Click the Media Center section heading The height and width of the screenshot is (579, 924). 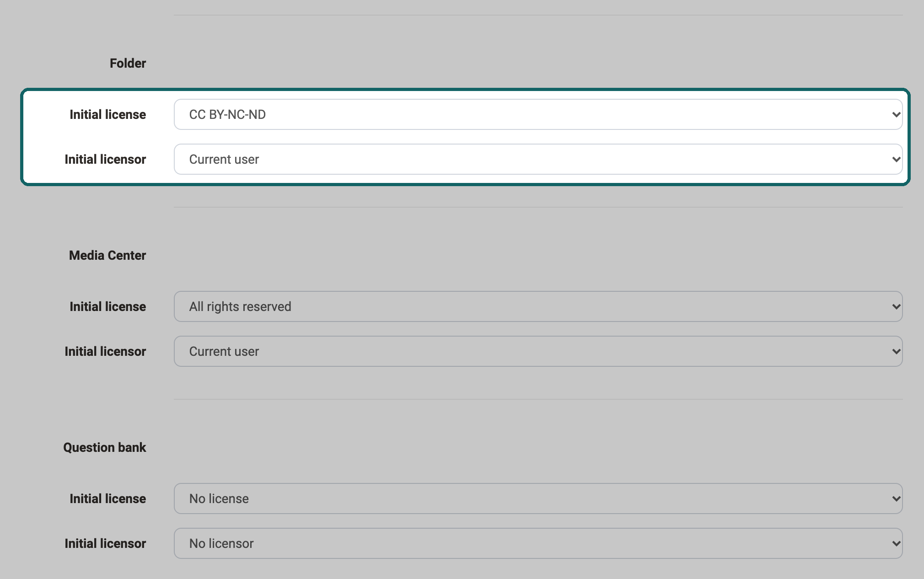pyautogui.click(x=107, y=255)
